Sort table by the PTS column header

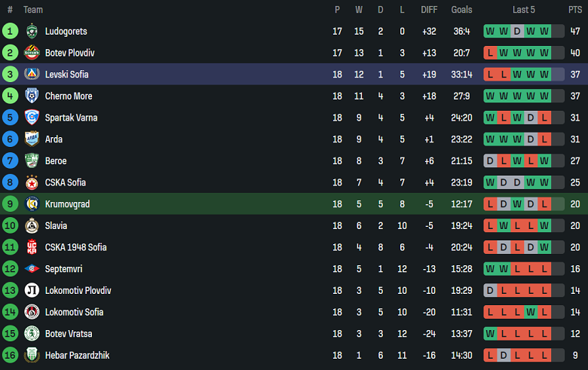[575, 10]
